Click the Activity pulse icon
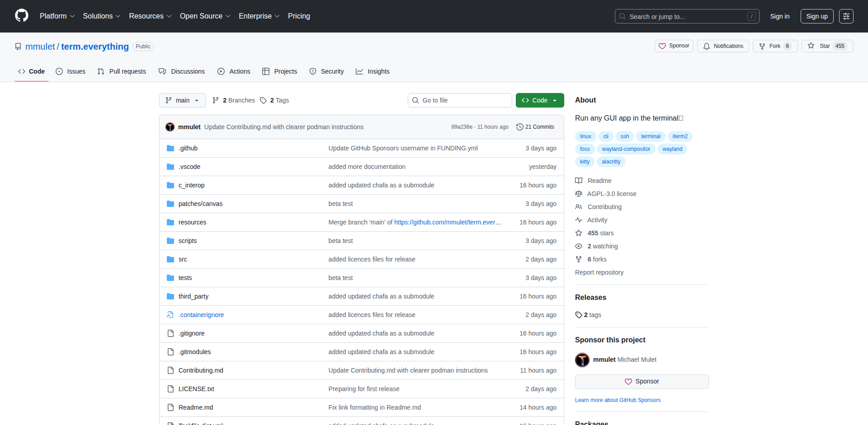The height and width of the screenshot is (425, 868). click(x=579, y=220)
